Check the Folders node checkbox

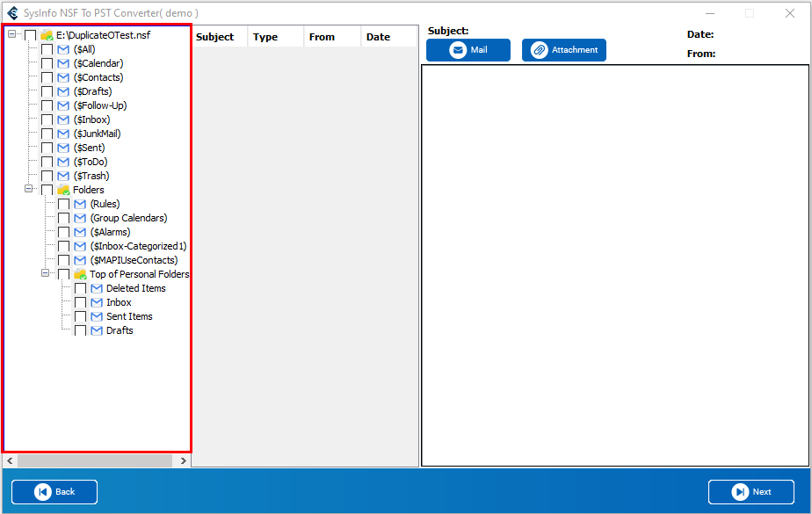(x=47, y=190)
